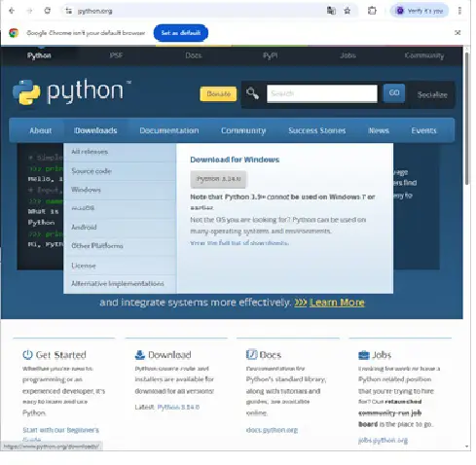Open the Community navigation menu item
The width and height of the screenshot is (476, 465).
pyautogui.click(x=243, y=130)
